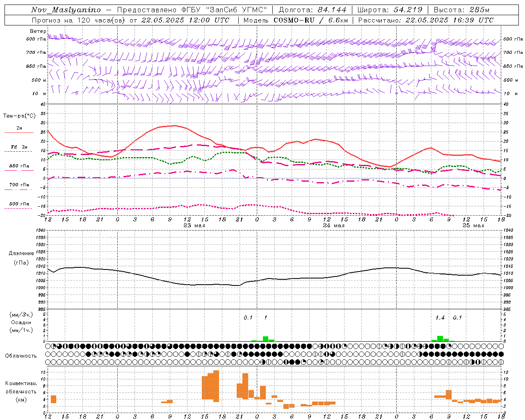The height and width of the screenshot is (420, 525).
Task: Click the '24 мая' date marker
Action: pos(333,225)
